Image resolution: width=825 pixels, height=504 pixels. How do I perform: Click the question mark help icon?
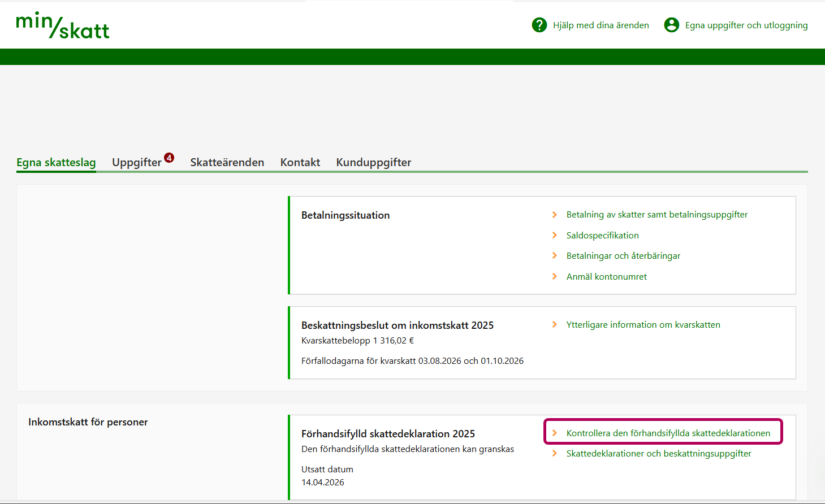pyautogui.click(x=539, y=25)
